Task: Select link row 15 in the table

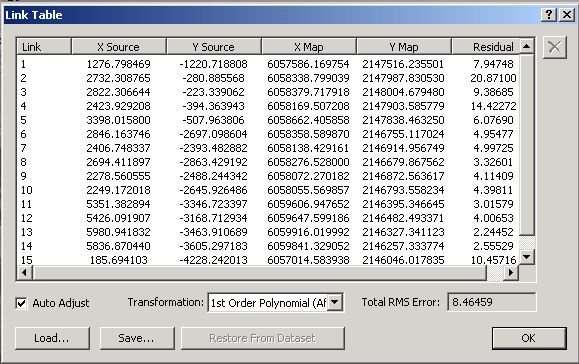Action: click(x=268, y=260)
